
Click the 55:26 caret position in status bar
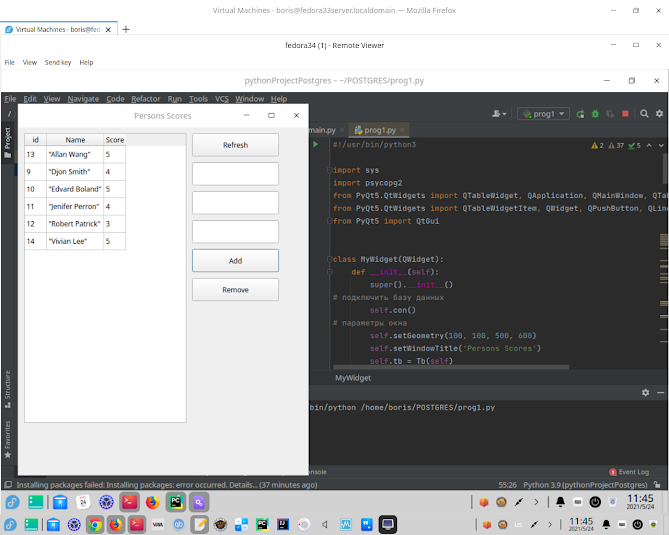point(507,485)
